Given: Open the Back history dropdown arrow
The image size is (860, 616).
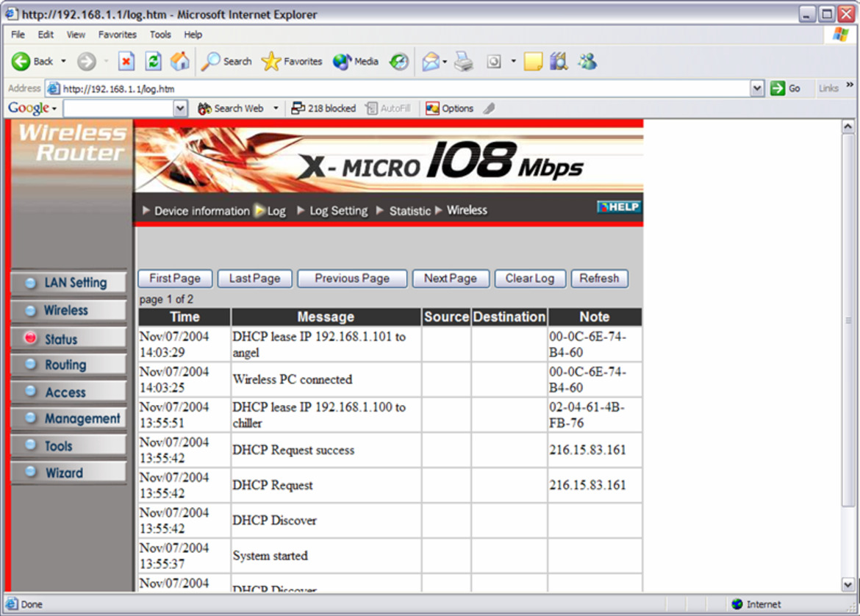Looking at the screenshot, I should (x=64, y=62).
